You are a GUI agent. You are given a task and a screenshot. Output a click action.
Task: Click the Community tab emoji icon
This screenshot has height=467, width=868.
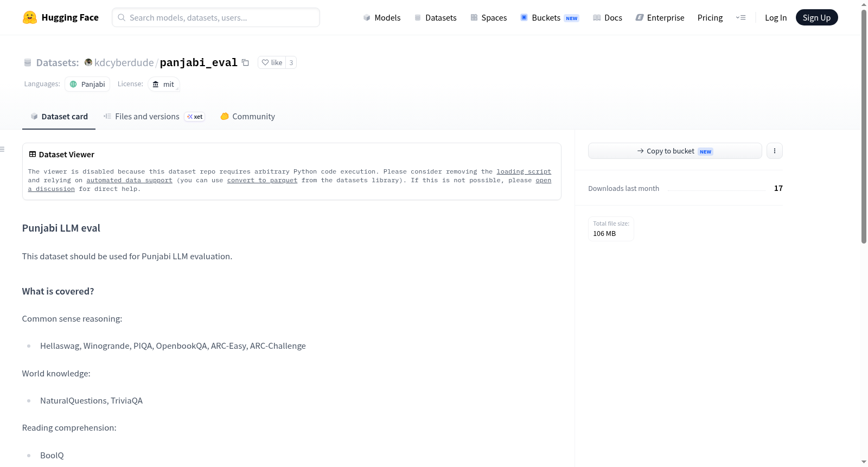click(x=225, y=116)
